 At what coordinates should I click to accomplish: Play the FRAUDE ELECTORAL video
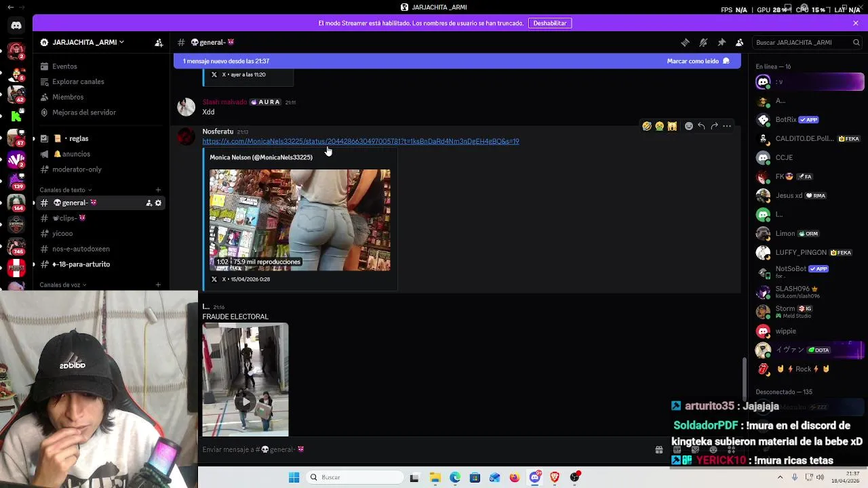(x=245, y=401)
